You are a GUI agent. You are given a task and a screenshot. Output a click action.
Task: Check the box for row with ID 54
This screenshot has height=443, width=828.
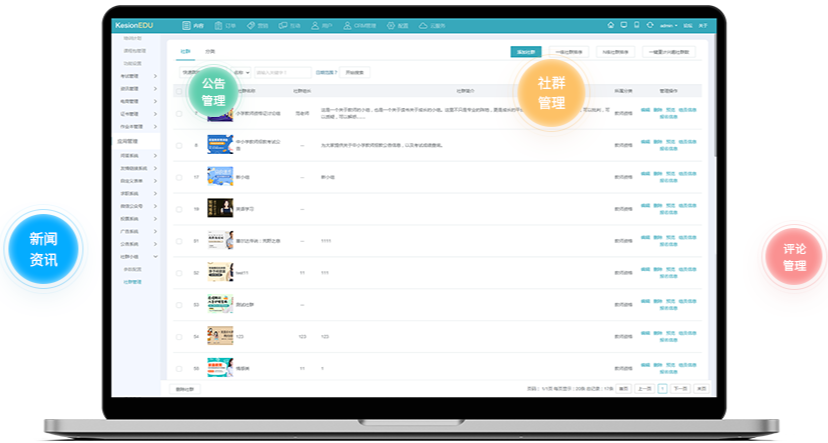coord(179,337)
